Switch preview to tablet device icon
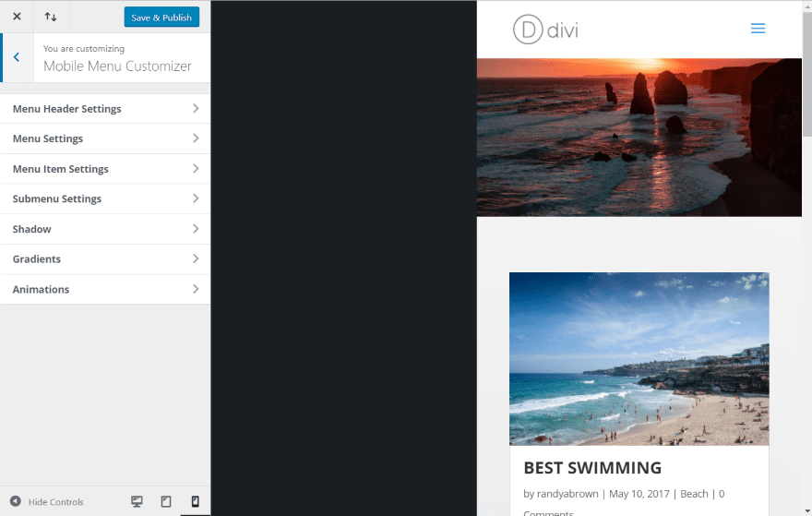This screenshot has width=812, height=516. tap(166, 501)
